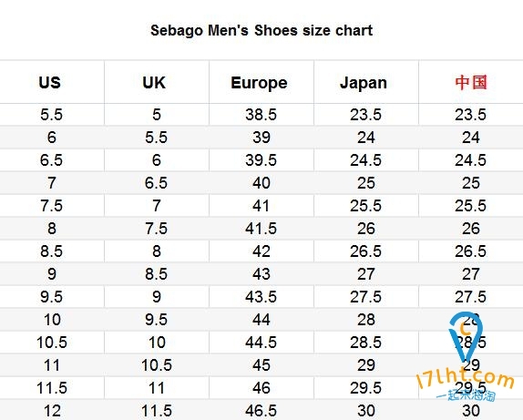Screen dimensions: 523x420
Task: Click the US size 10.5 cell
Action: click(x=52, y=343)
